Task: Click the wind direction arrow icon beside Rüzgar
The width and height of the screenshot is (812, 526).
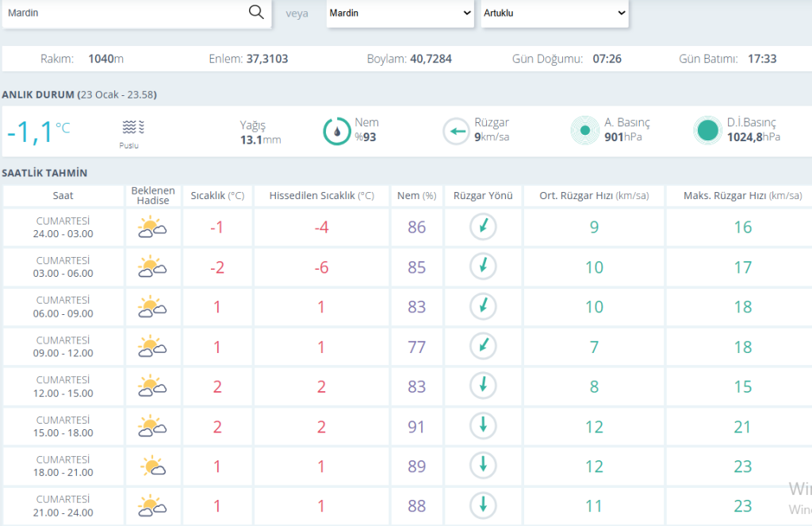Action: pos(456,131)
